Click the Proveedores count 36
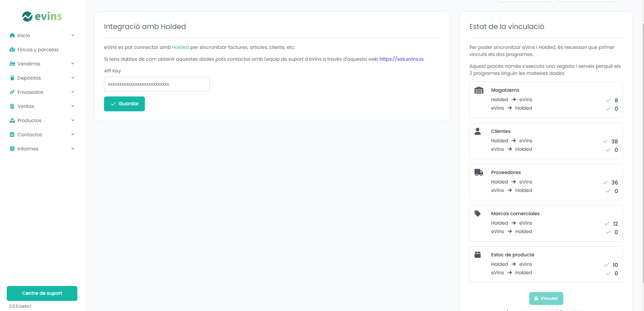Viewport: 644px width, 311px height. click(615, 182)
